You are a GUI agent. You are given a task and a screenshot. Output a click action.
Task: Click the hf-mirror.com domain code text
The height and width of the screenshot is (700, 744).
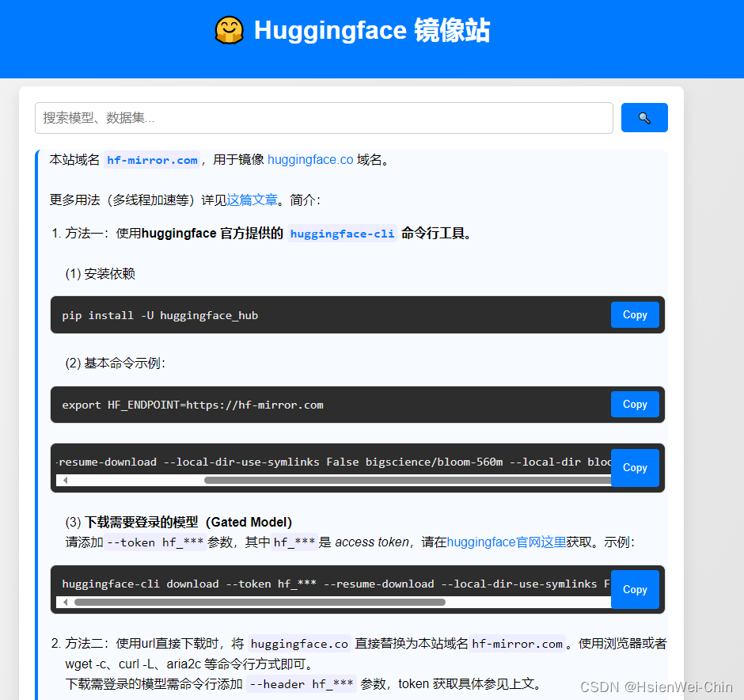(x=152, y=161)
